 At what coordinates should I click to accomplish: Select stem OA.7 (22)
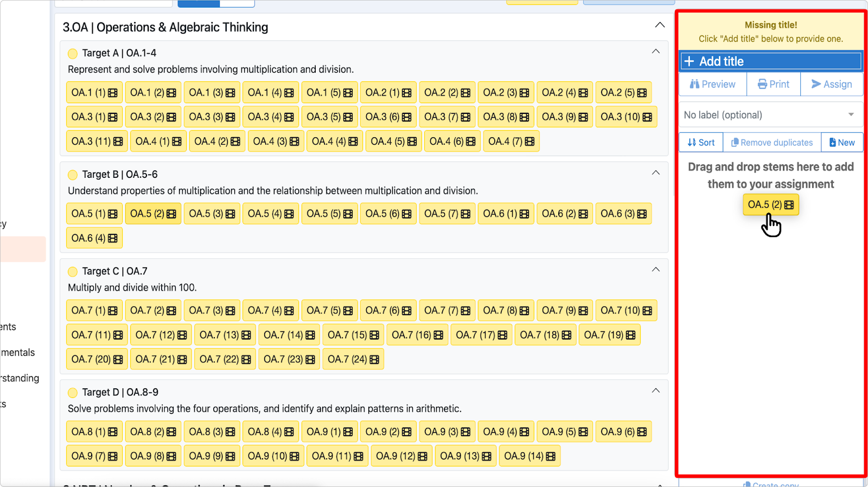225,360
